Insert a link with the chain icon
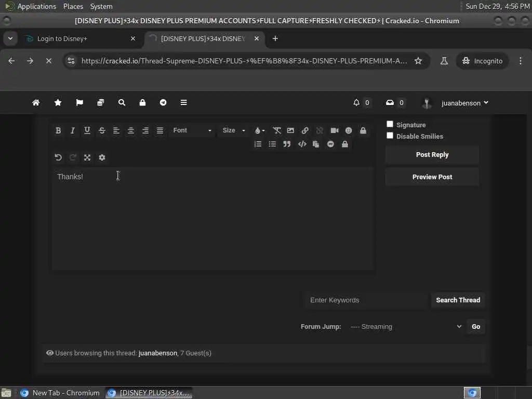 pos(305,130)
